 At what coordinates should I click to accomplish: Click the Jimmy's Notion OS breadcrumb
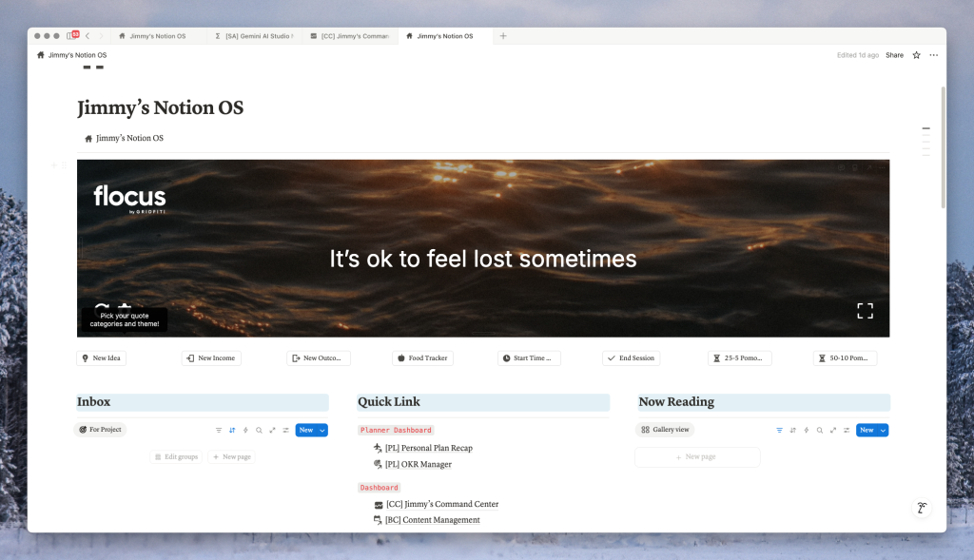click(71, 55)
